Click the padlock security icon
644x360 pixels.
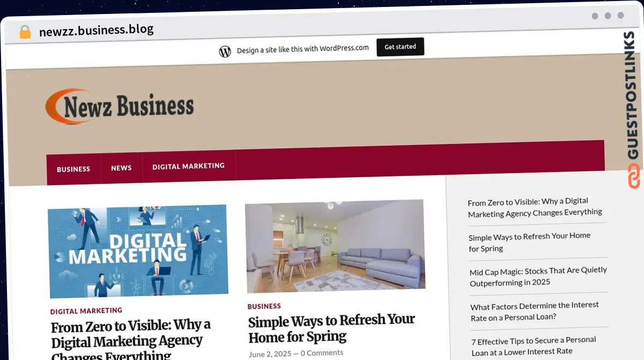pos(25,32)
